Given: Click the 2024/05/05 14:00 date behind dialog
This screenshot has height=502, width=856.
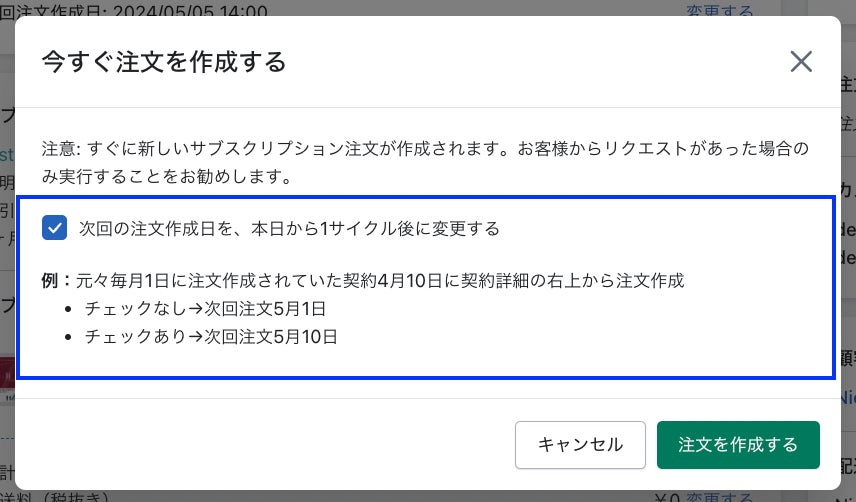Looking at the screenshot, I should coord(190,11).
